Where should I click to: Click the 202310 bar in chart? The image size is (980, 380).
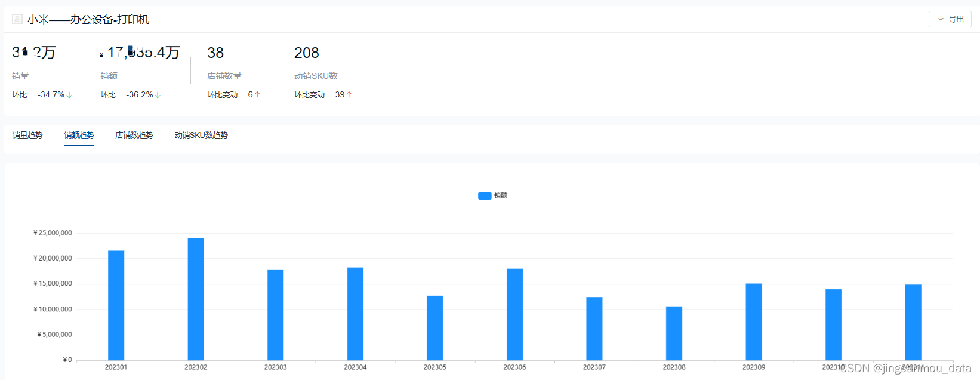pyautogui.click(x=833, y=324)
